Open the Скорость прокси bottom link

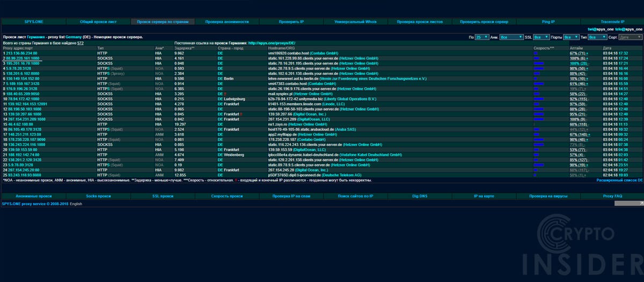tap(226, 196)
